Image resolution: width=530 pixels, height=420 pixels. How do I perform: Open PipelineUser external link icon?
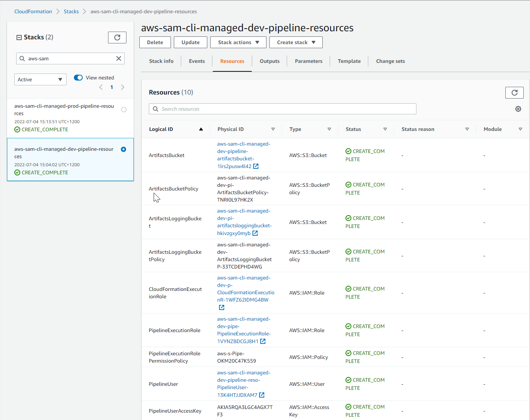click(262, 395)
